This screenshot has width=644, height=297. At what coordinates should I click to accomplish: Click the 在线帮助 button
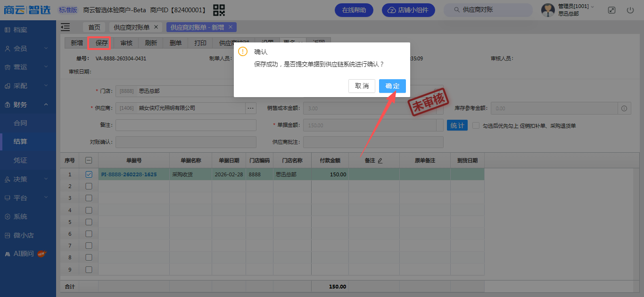click(x=354, y=10)
